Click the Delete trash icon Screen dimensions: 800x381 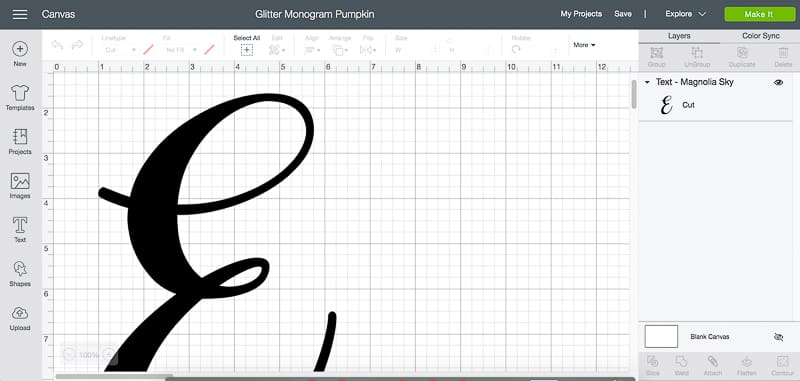point(783,53)
